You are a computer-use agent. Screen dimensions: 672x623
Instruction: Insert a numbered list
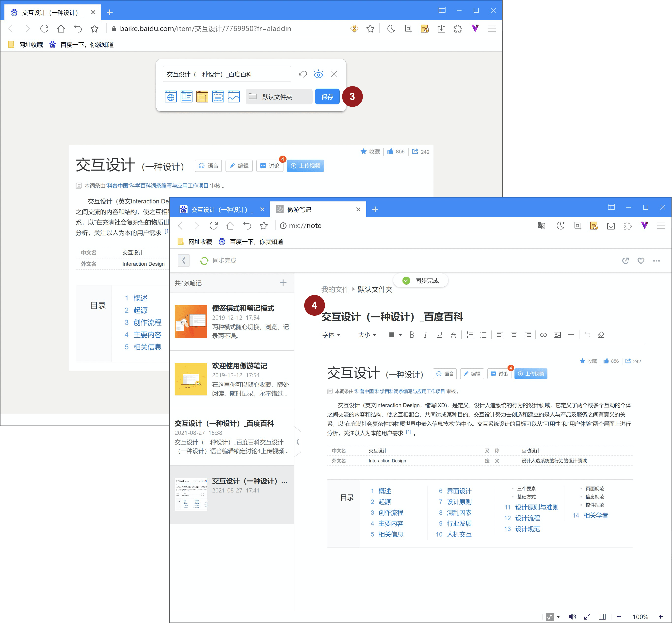coord(470,335)
